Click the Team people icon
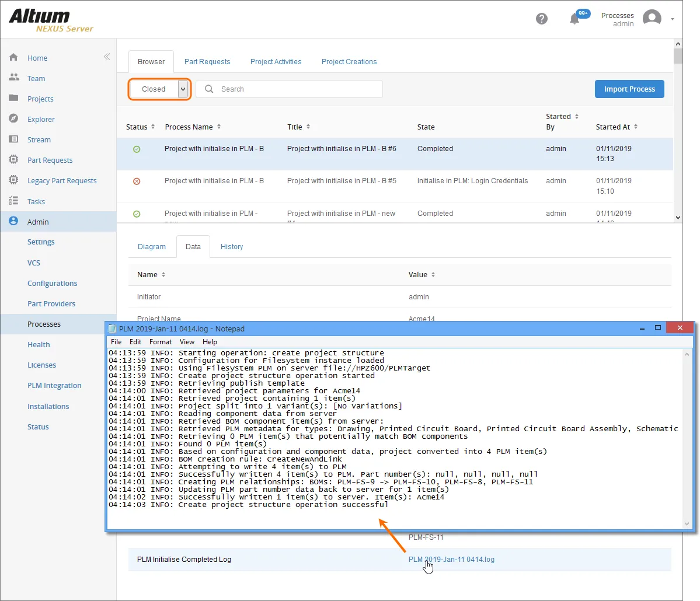700x601 pixels. point(14,78)
